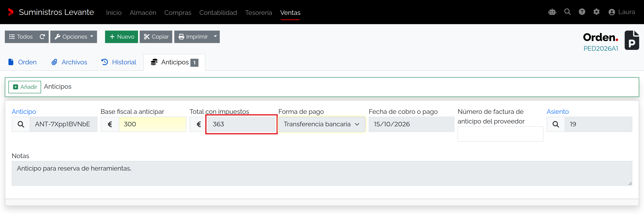Click the PDF document icon beside Orden
The height and width of the screenshot is (214, 644).
pyautogui.click(x=632, y=40)
